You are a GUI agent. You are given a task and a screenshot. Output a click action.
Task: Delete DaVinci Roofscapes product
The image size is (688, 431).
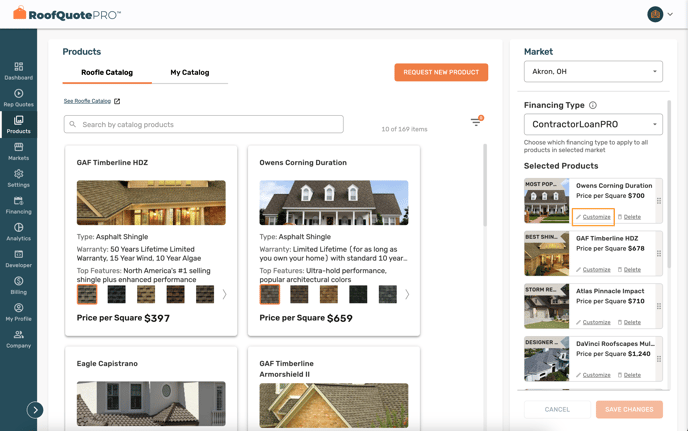[629, 375]
